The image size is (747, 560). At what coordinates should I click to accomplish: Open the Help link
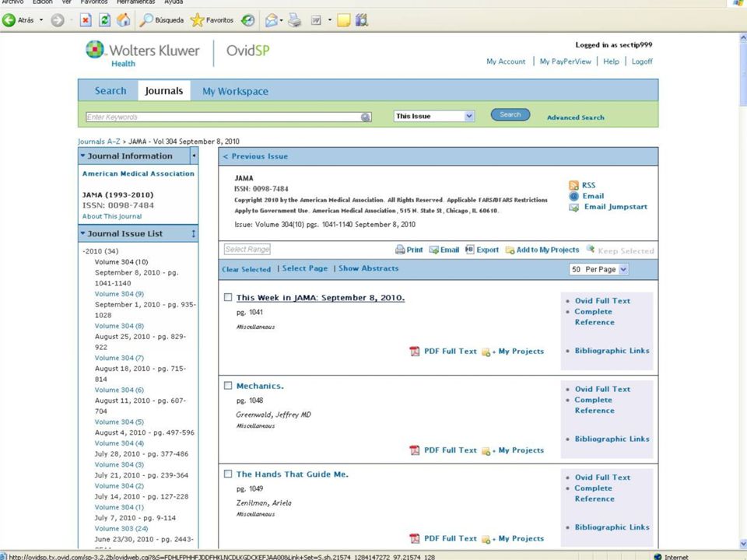point(612,61)
